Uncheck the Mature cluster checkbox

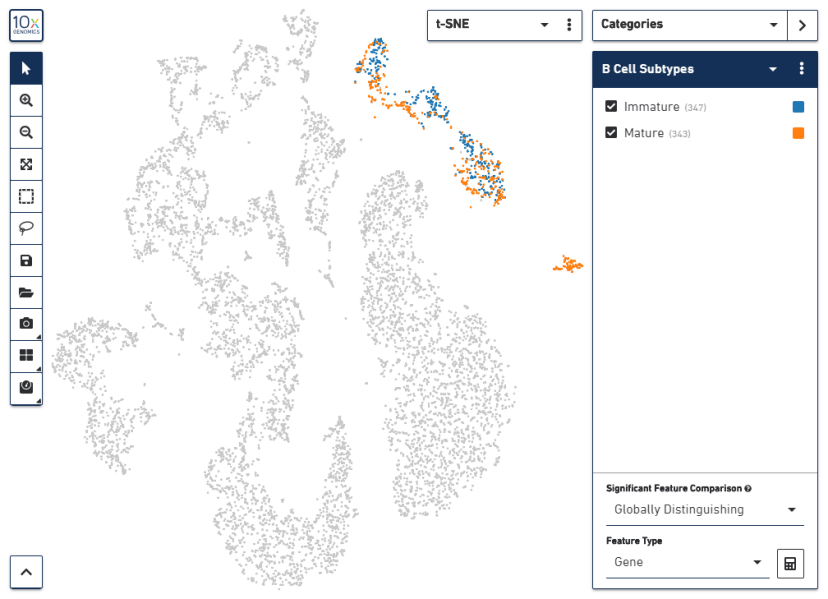[x=611, y=133]
